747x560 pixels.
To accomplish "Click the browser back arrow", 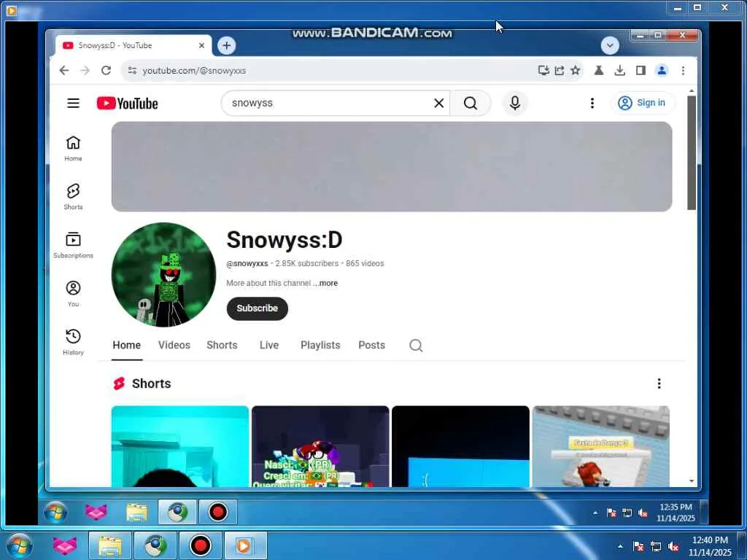I will coord(64,71).
